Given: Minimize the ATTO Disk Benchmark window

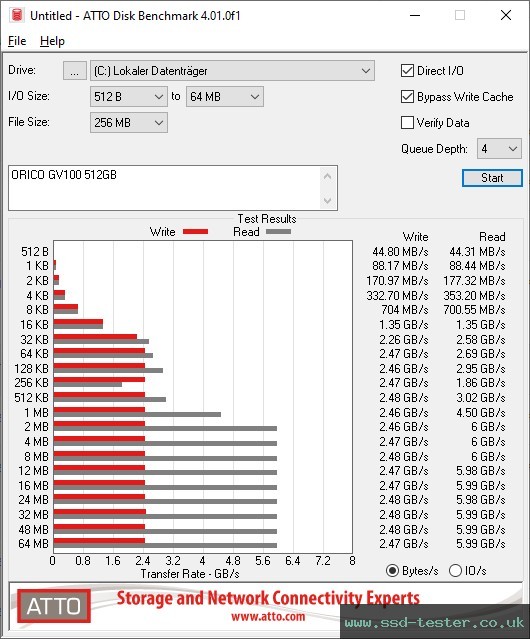Looking at the screenshot, I should [x=415, y=15].
